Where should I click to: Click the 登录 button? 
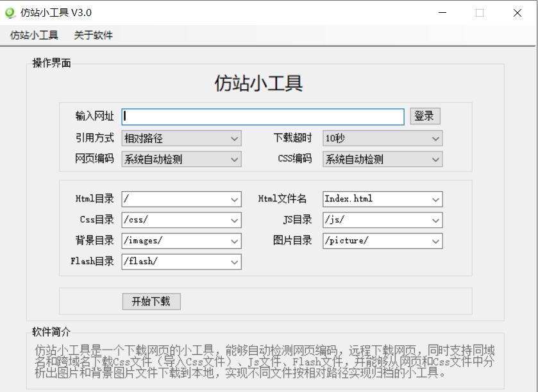(x=425, y=116)
